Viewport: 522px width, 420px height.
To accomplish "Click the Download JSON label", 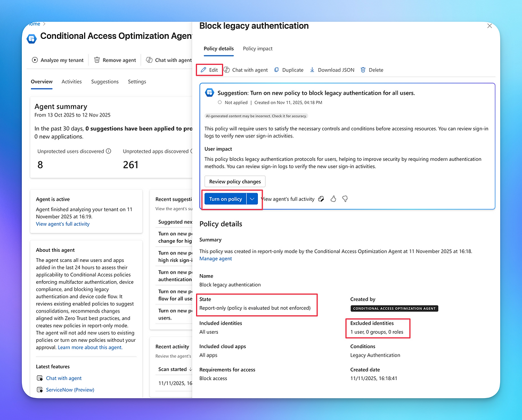I will [336, 70].
